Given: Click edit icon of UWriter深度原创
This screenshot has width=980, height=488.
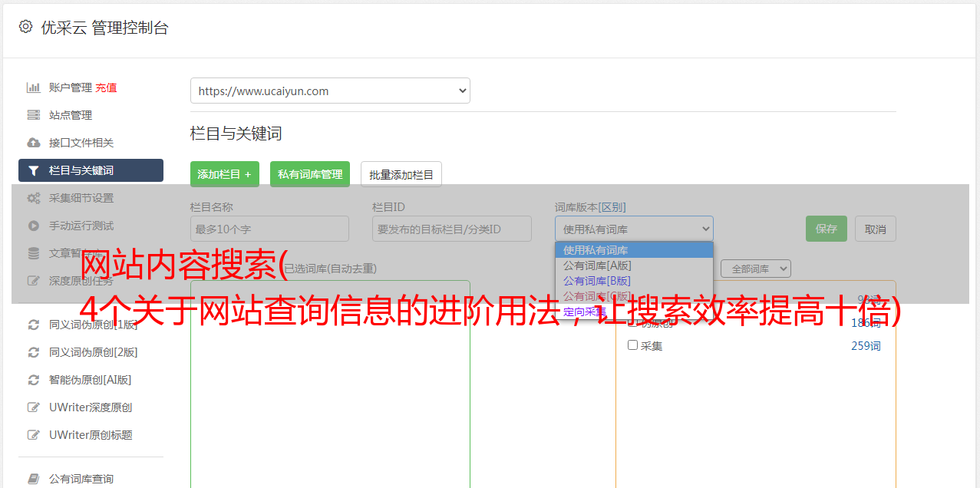Looking at the screenshot, I should [33, 407].
